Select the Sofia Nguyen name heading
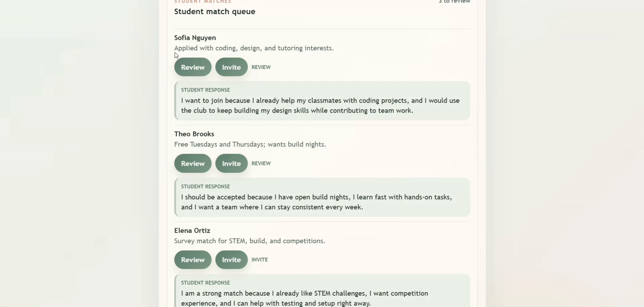644x307 pixels. click(195, 38)
